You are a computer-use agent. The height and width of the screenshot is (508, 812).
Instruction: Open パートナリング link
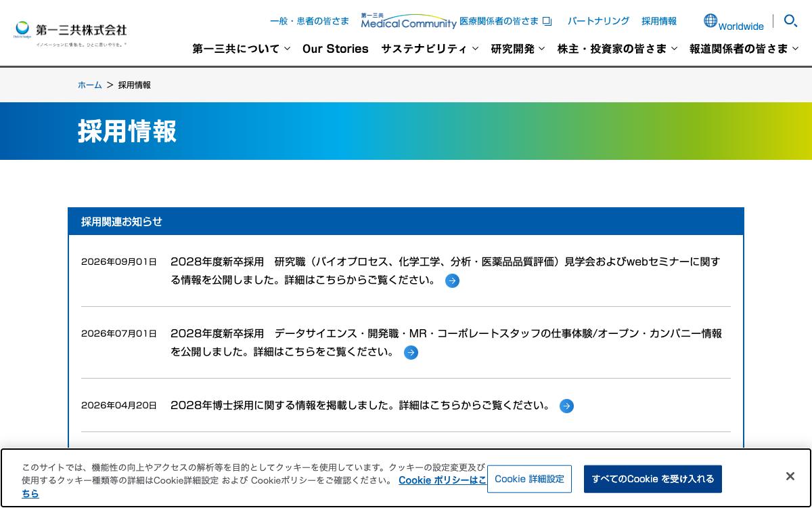tap(598, 21)
